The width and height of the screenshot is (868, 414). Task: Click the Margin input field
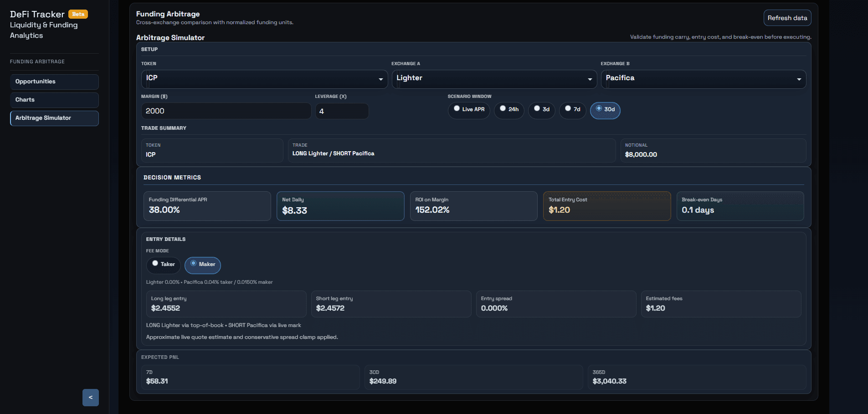(x=226, y=111)
